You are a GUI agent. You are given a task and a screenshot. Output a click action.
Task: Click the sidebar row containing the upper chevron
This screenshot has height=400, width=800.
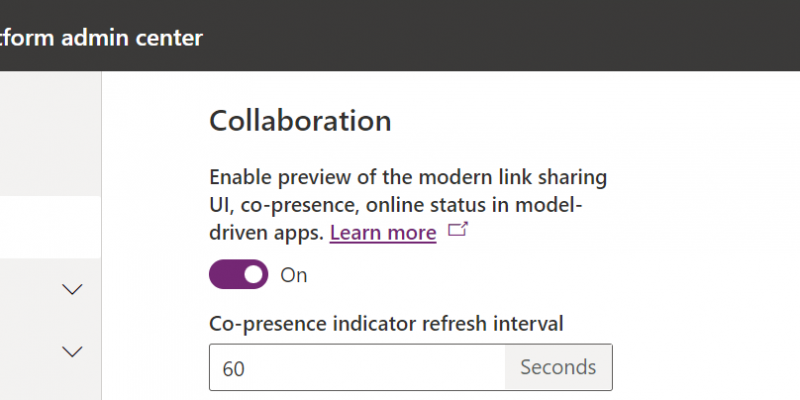[40, 289]
